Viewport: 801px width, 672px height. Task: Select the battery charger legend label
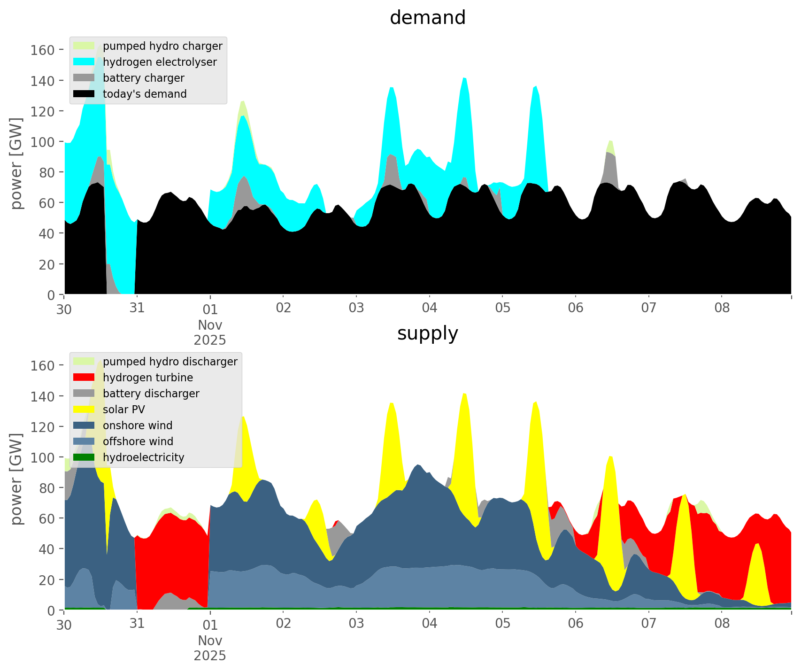(x=143, y=78)
